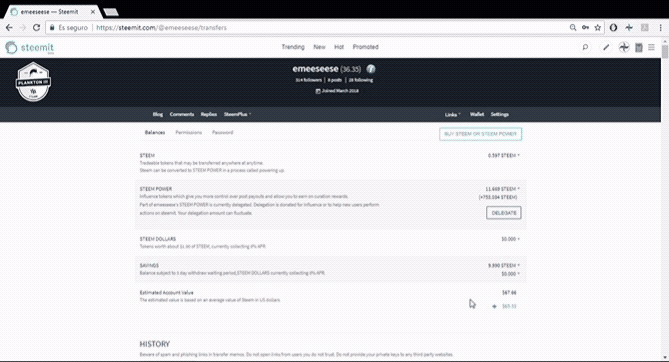Viewport: 669px width, 362px height.
Task: Bookmark page with the star icon
Action: 597,27
